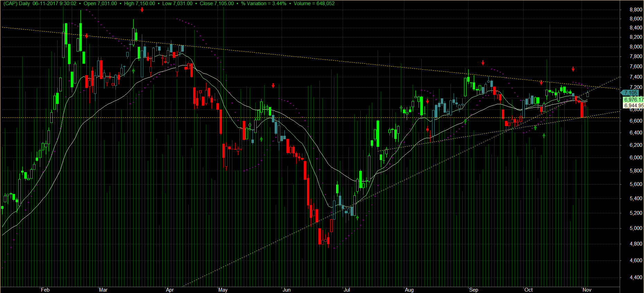Click the Oct label on time axis

coord(529,290)
